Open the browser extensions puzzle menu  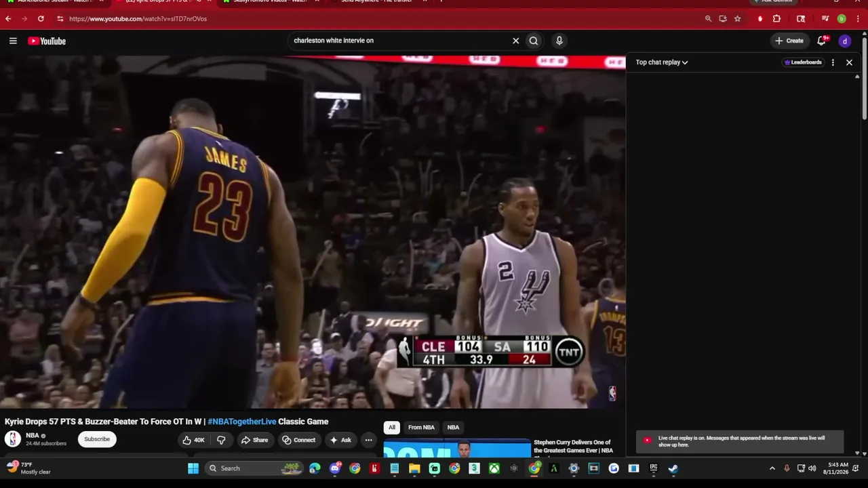(x=777, y=19)
